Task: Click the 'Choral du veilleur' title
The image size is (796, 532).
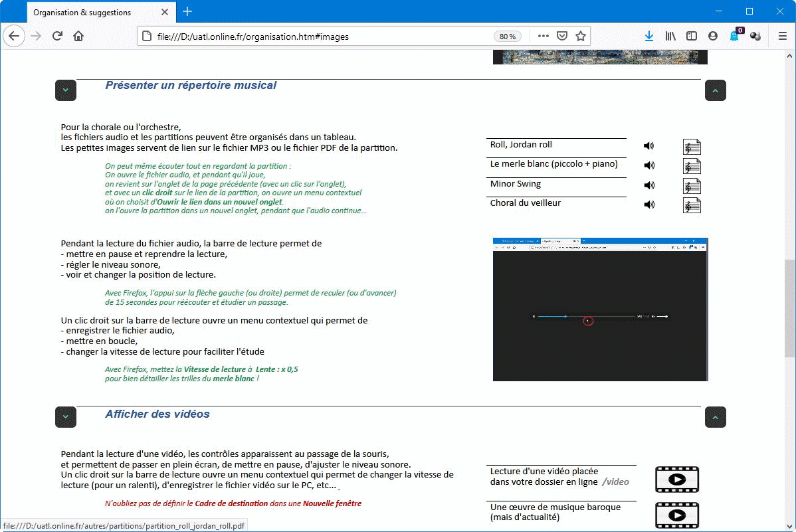Action: [526, 203]
